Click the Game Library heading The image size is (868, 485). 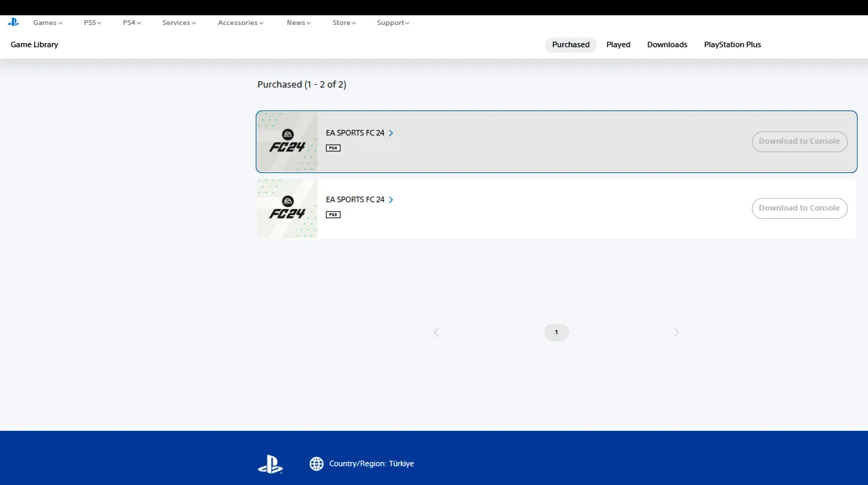35,44
